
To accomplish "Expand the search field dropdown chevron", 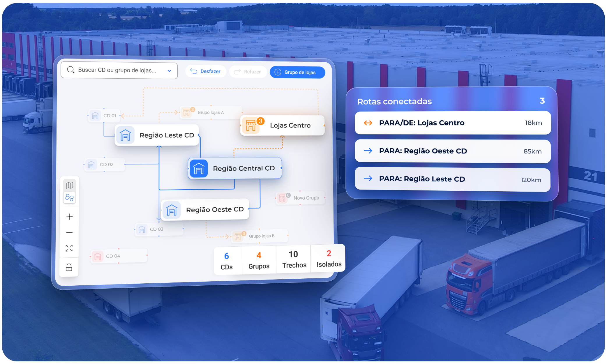I will (169, 71).
